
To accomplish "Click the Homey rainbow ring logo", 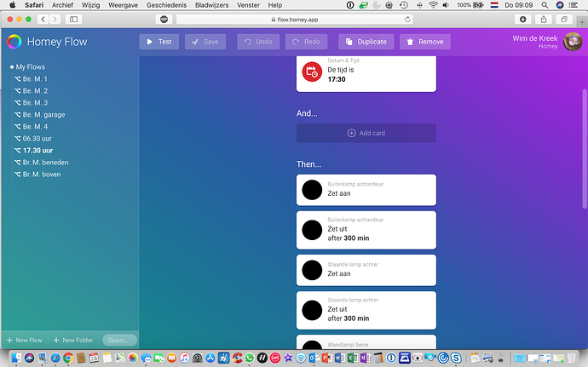I will 14,42.
